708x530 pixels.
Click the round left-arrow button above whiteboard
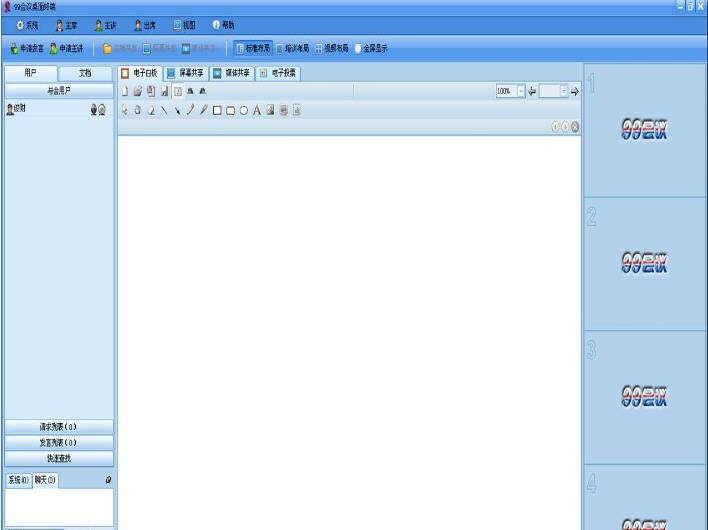click(x=555, y=127)
